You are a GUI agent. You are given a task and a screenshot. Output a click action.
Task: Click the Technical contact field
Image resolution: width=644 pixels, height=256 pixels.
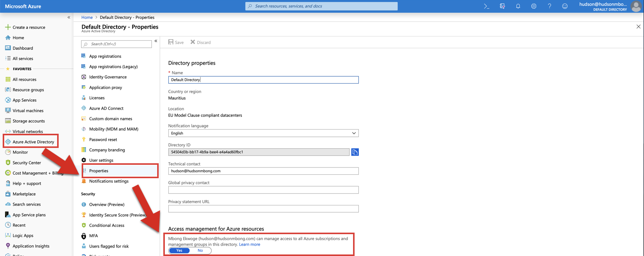[x=263, y=171]
